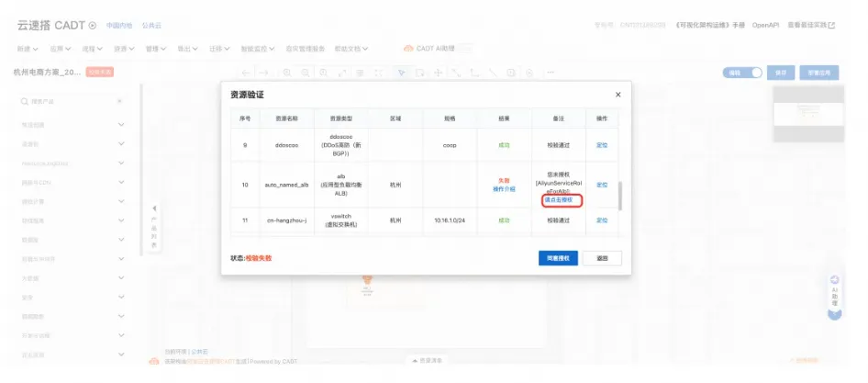Open the 操作介绍 link for auto_named_alb

point(504,189)
